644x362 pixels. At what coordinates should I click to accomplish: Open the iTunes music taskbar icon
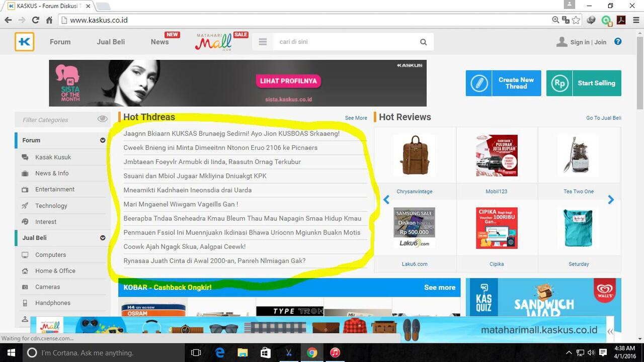pos(335,352)
